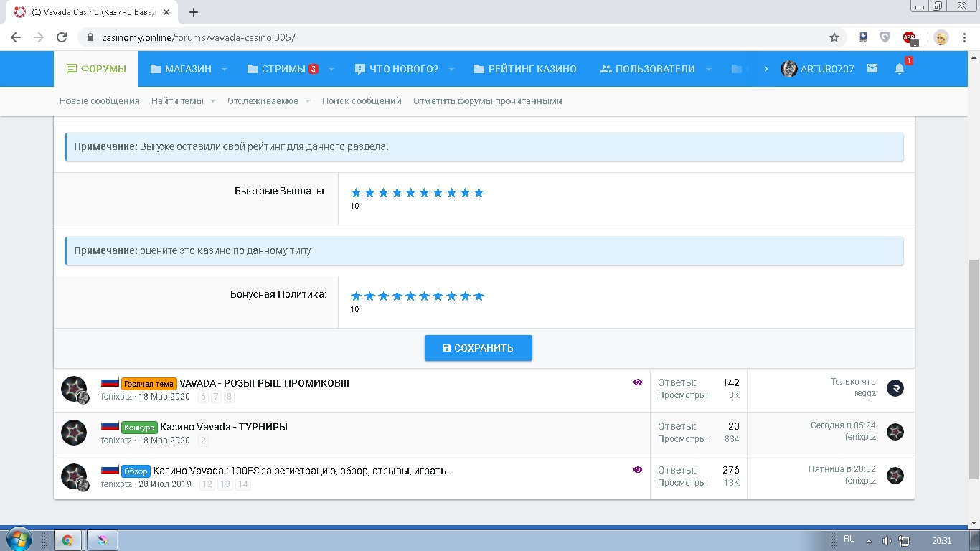The height and width of the screenshot is (551, 980).
Task: Click the Chrome taskbar icon
Action: pos(67,540)
